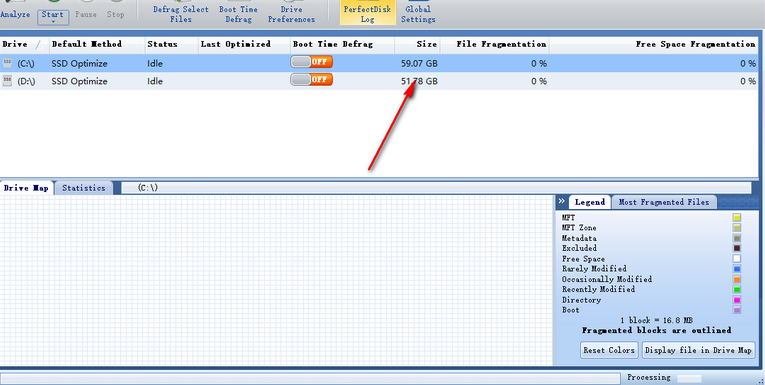The image size is (765, 385).
Task: Change the Occasionally Modified color swatch
Action: (737, 280)
